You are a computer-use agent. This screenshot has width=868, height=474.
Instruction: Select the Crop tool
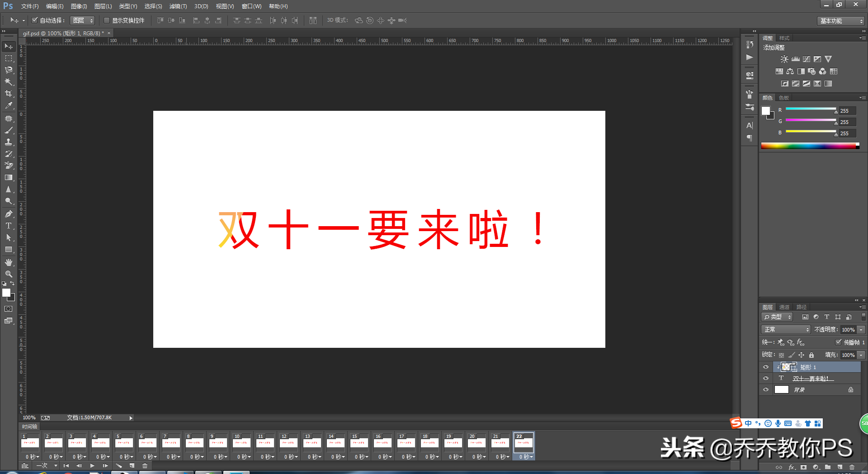coord(9,94)
